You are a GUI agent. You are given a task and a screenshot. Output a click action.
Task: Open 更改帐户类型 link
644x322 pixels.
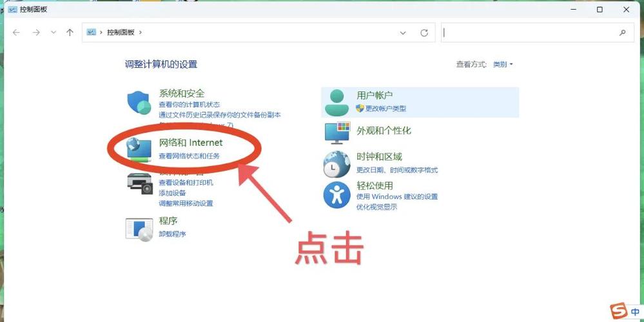385,108
